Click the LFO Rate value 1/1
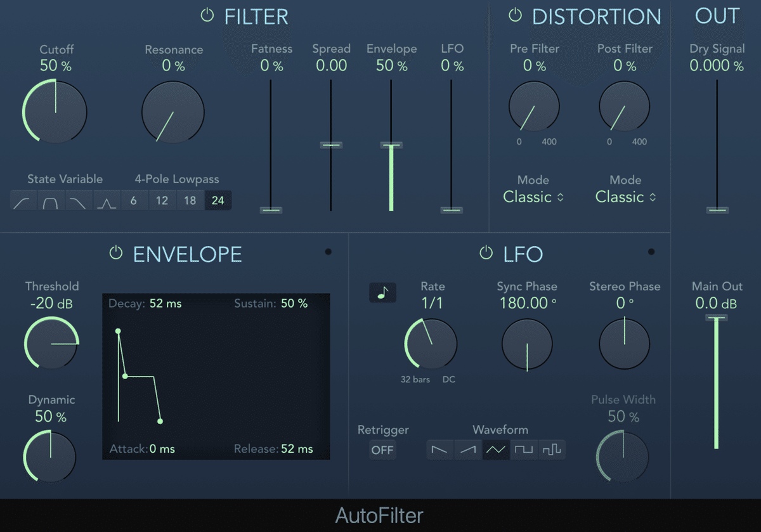This screenshot has width=761, height=532. 432,303
